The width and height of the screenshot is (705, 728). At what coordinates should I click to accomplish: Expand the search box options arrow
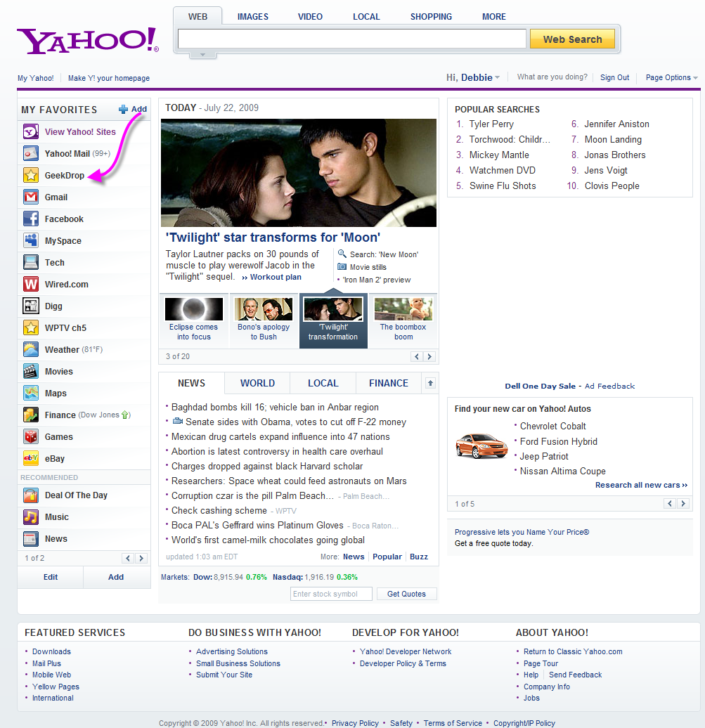(203, 54)
